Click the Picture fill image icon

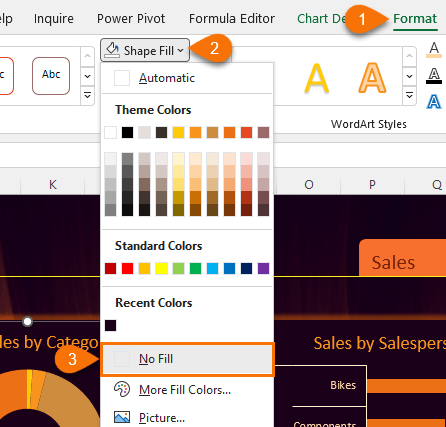[122, 417]
